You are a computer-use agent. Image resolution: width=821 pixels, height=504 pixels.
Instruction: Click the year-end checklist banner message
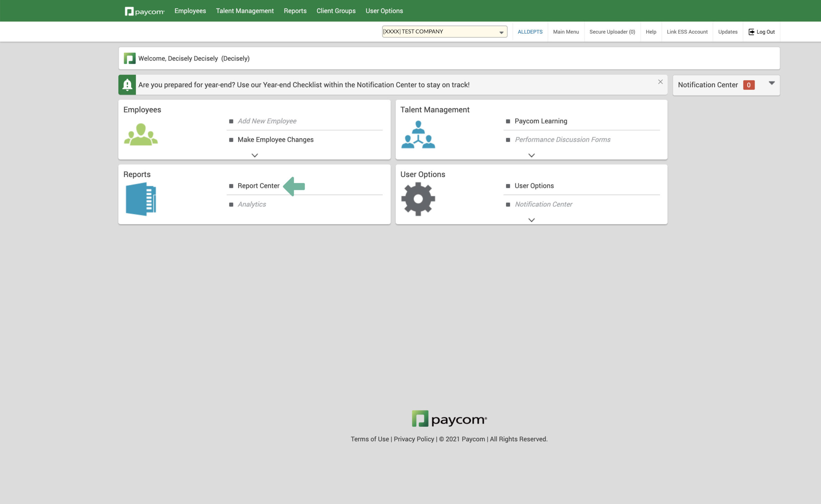coord(304,85)
